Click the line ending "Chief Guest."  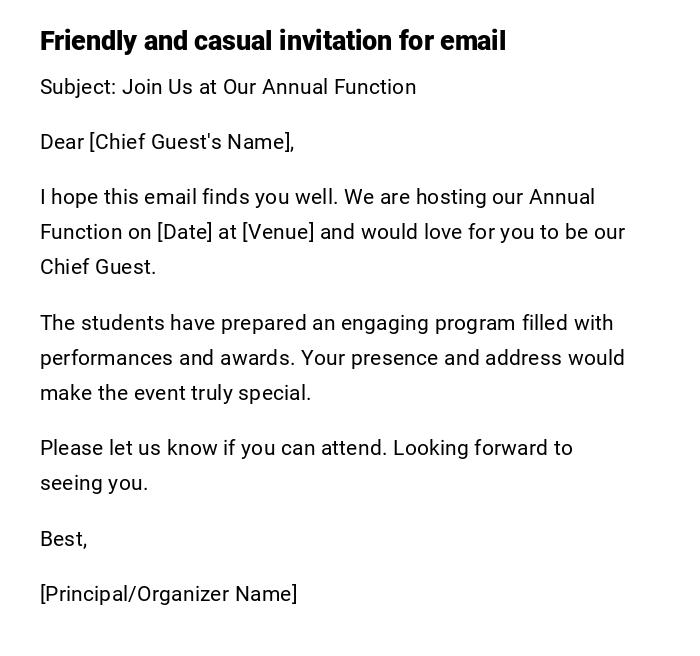pyautogui.click(x=98, y=267)
